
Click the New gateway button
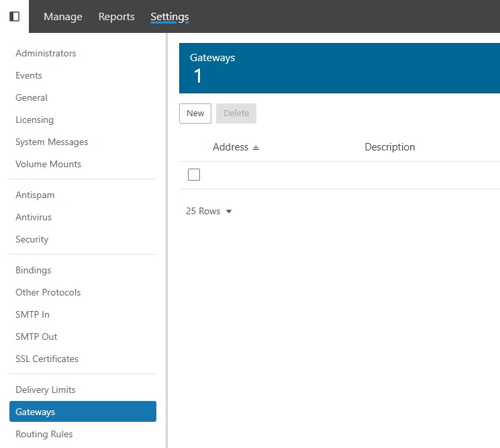pos(195,114)
